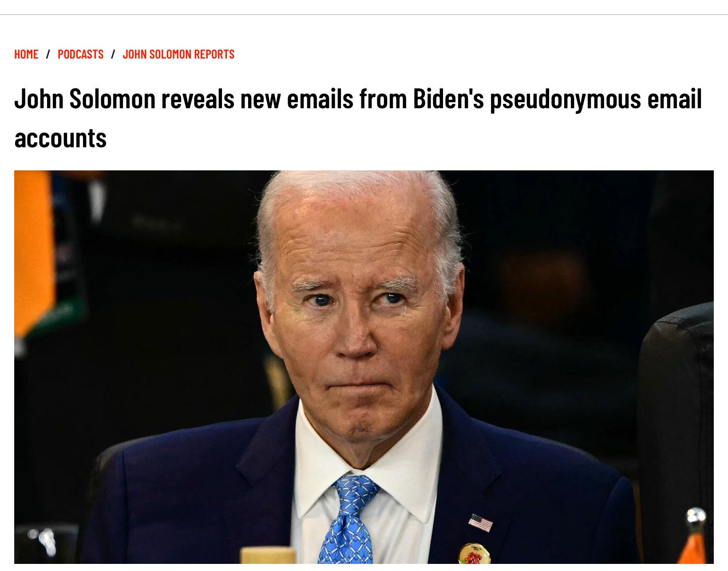Open JOHN SOLOMON REPORTS breadcrumb link
Screen dimensions: 728x571
178,54
